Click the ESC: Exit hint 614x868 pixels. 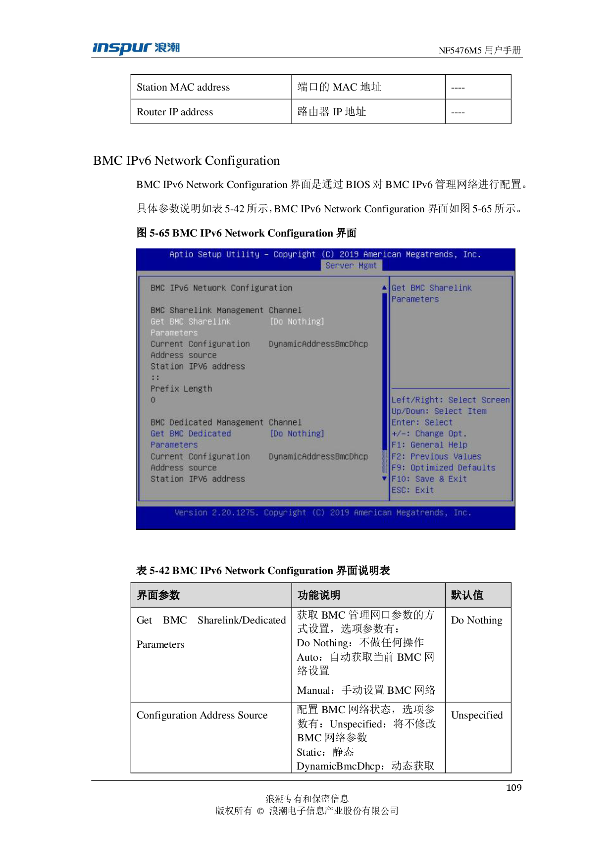[x=412, y=490]
